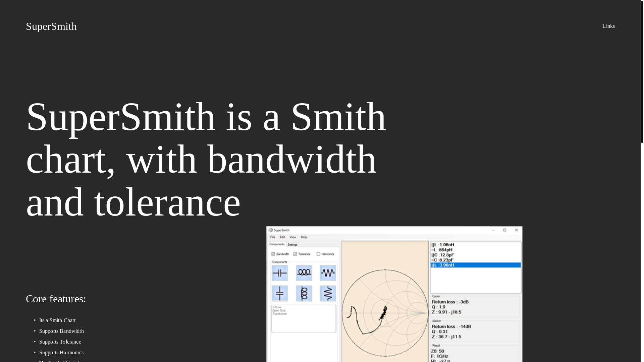Click the shunt resistor component icon
Viewport: 644px width, 362px height.
pyautogui.click(x=328, y=293)
